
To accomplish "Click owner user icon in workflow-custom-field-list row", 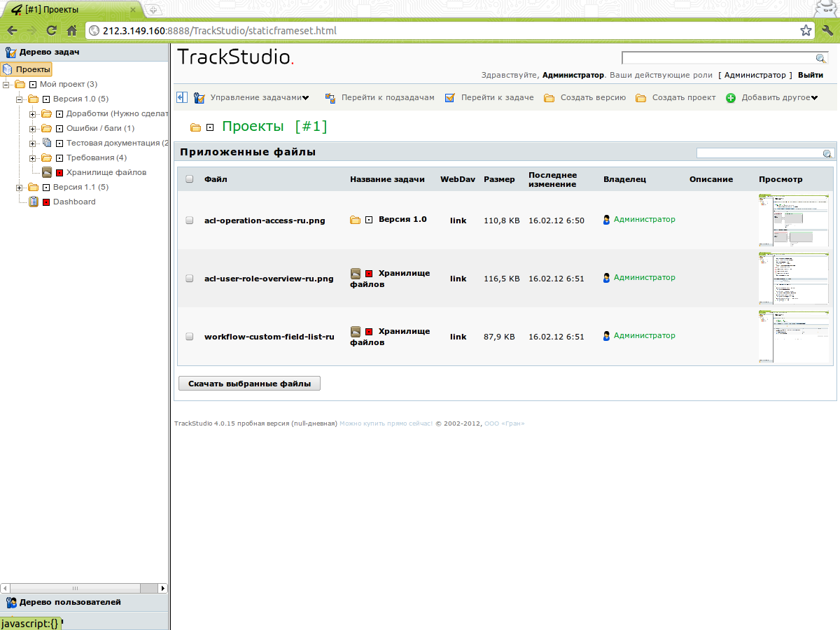I will pos(606,336).
